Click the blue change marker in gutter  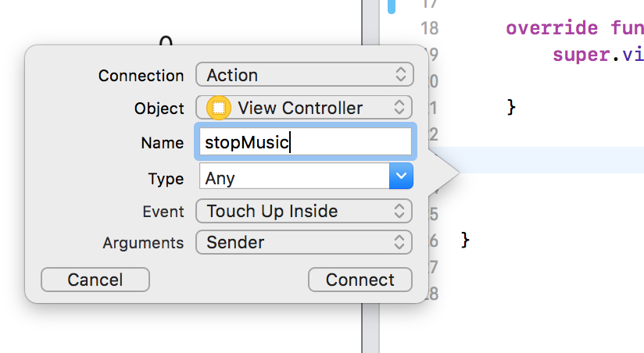(392, 6)
